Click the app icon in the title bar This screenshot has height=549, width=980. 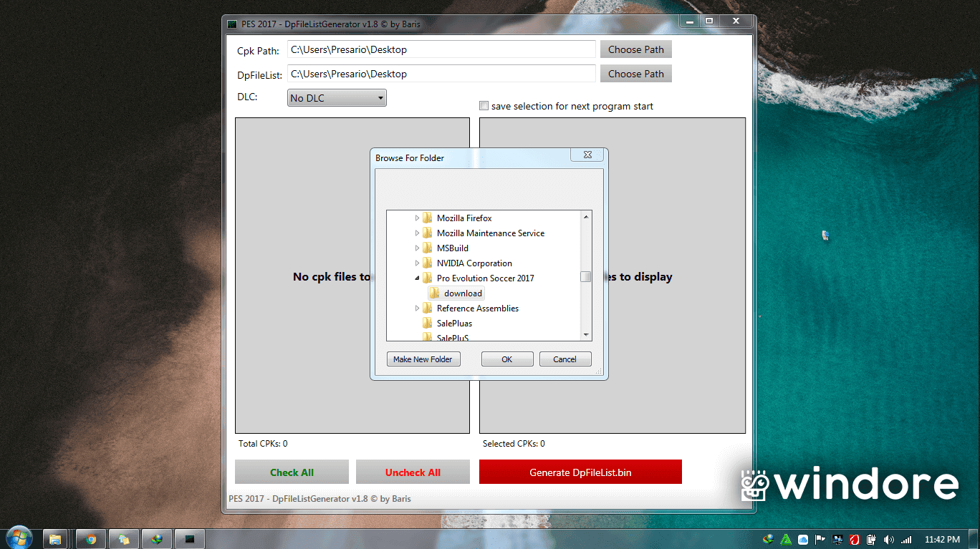tap(232, 24)
